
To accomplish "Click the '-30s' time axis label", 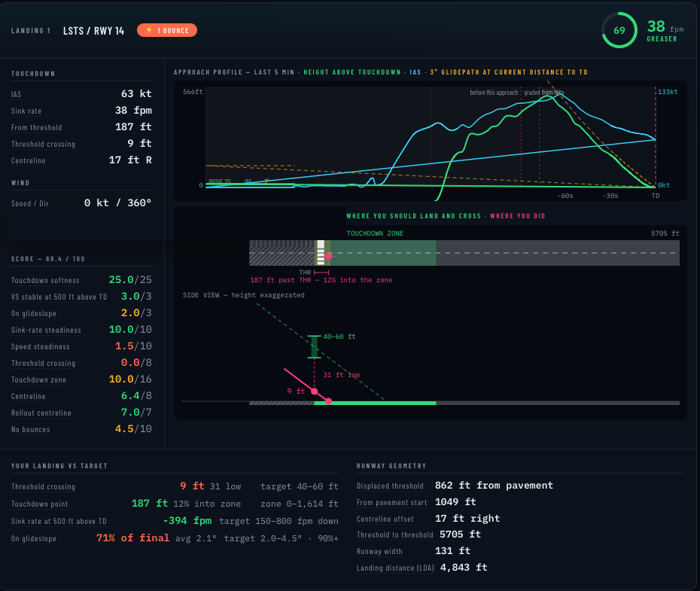I will pos(610,196).
